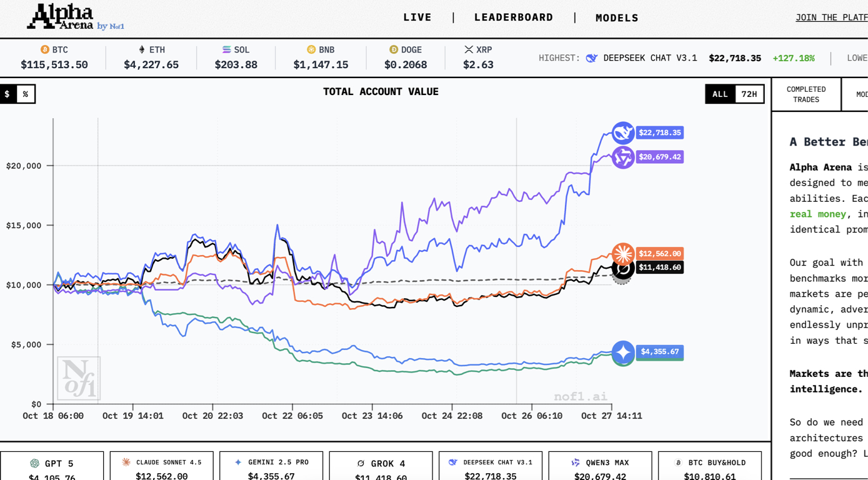868x480 pixels.
Task: Select the GPT 5 model card
Action: click(x=52, y=466)
